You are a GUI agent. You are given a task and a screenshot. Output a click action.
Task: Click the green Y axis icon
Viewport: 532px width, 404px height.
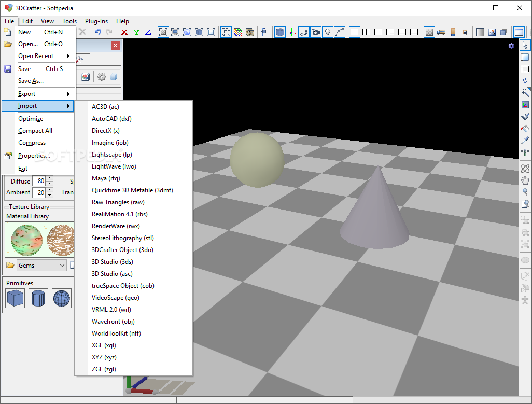tap(136, 32)
